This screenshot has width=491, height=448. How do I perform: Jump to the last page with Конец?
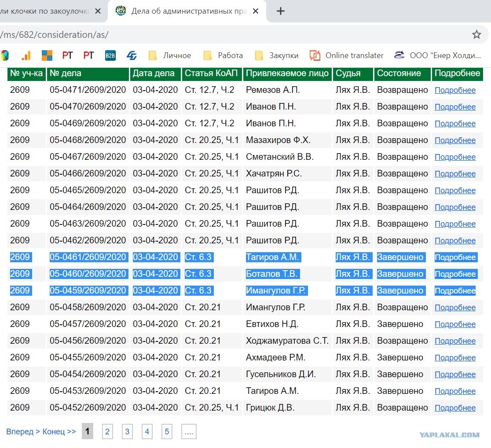(x=59, y=432)
